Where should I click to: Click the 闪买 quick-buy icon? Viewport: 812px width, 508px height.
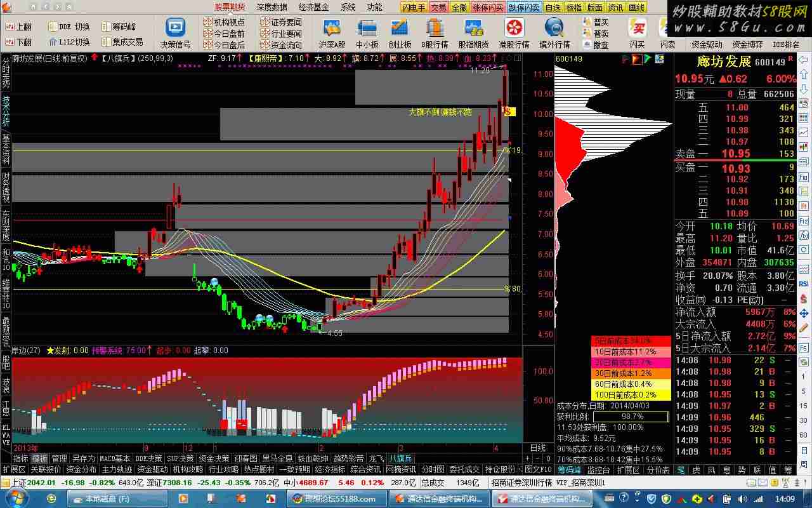click(x=638, y=33)
